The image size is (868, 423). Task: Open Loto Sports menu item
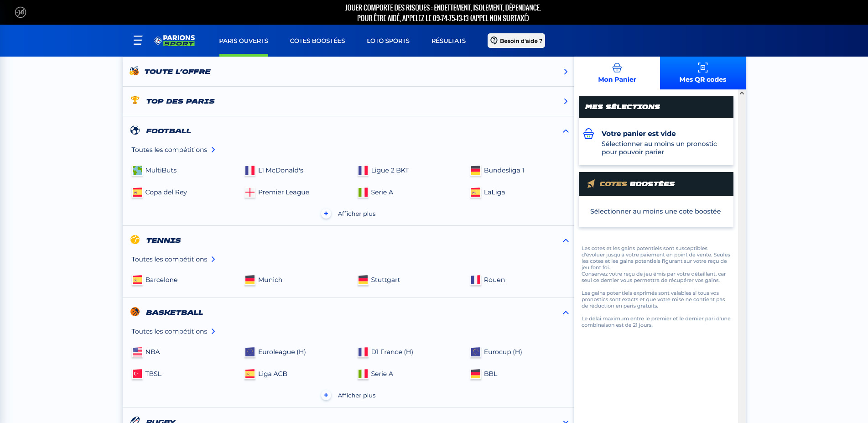coord(388,41)
